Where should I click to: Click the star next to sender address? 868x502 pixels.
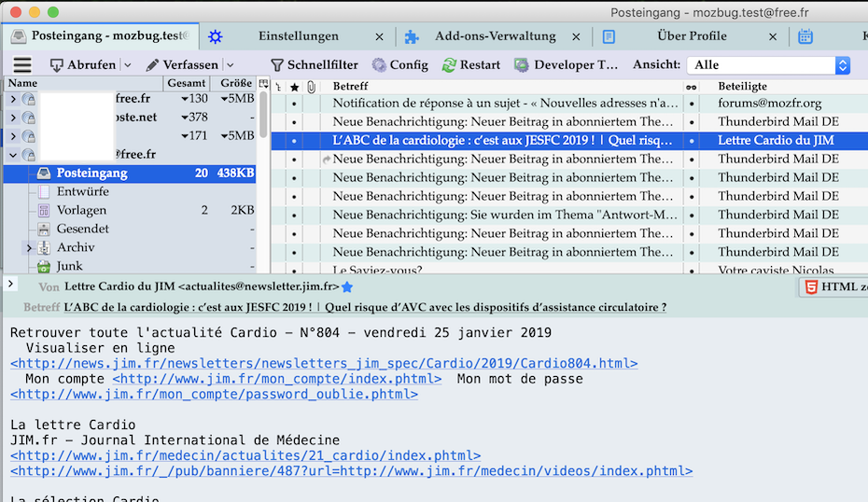click(x=347, y=287)
